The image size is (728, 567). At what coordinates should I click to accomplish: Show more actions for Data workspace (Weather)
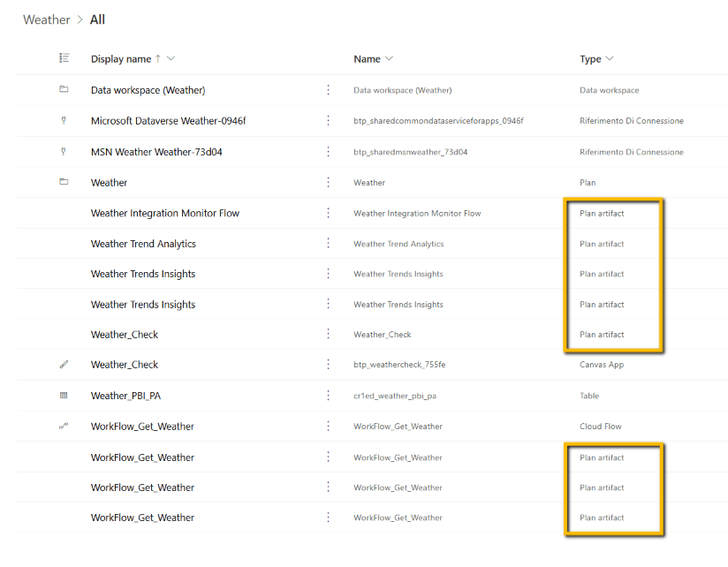point(329,90)
